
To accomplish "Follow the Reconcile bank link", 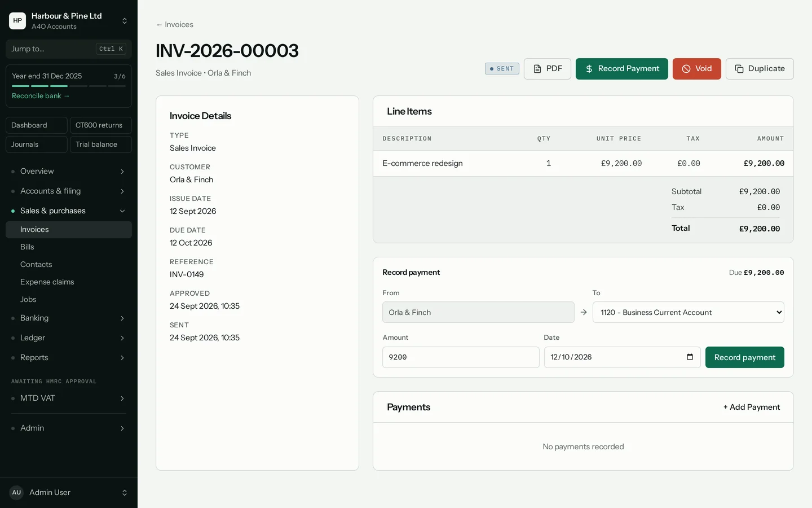I will point(41,96).
